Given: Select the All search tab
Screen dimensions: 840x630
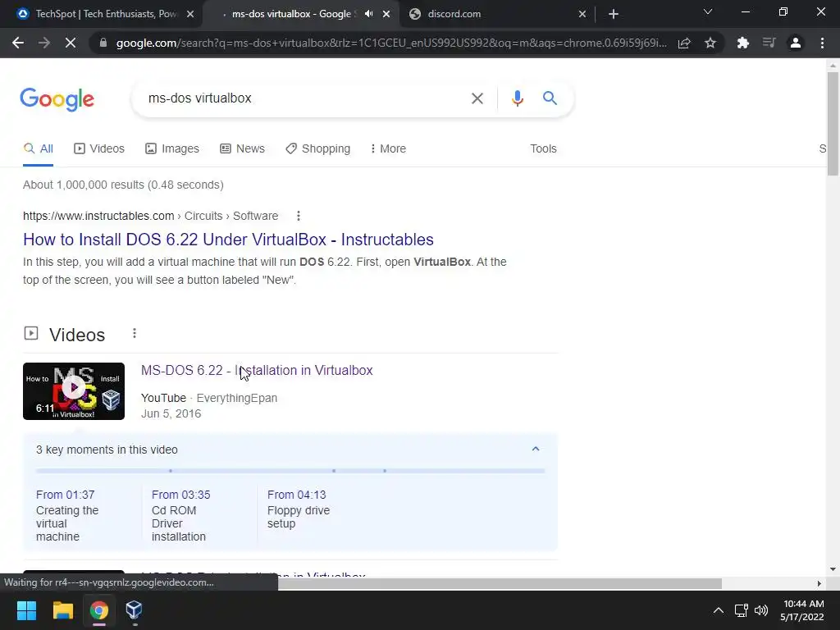Looking at the screenshot, I should point(38,149).
